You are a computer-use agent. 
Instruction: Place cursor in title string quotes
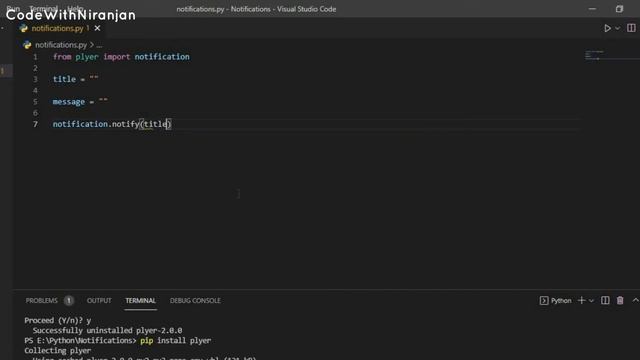[94, 77]
